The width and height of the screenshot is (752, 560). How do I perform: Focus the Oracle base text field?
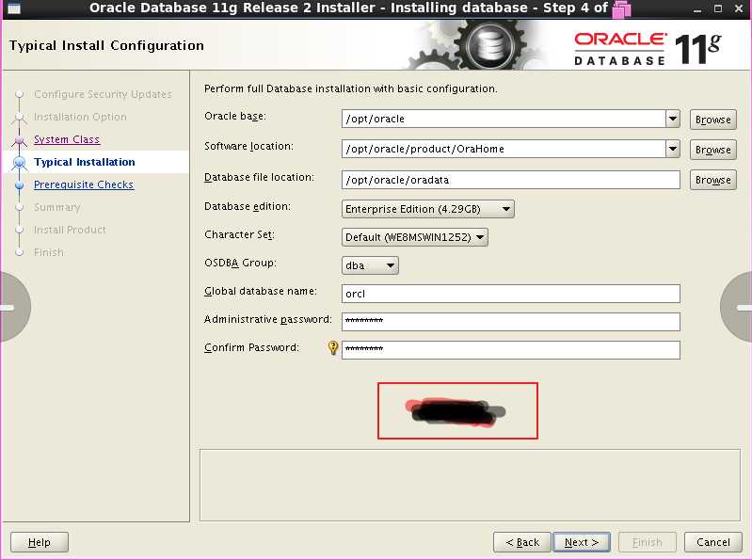[504, 119]
